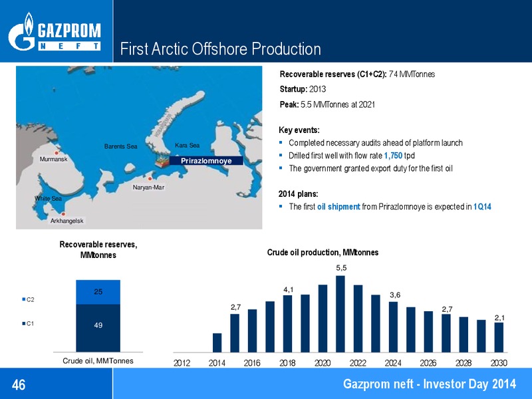532x399 pixels.
Task: Click the C1 reserves bar segment labeled 49
Action: 98,328
